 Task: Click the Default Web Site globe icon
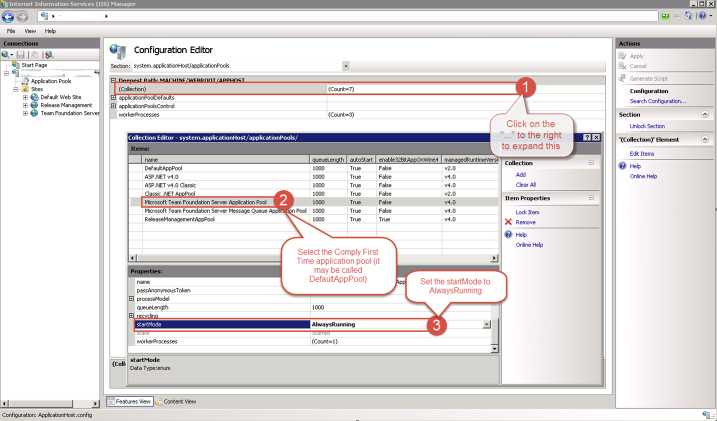(36, 97)
